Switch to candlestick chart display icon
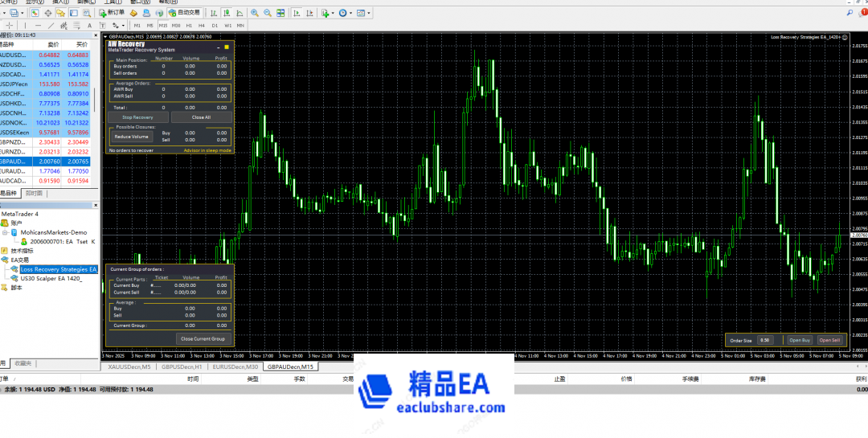 (x=227, y=13)
